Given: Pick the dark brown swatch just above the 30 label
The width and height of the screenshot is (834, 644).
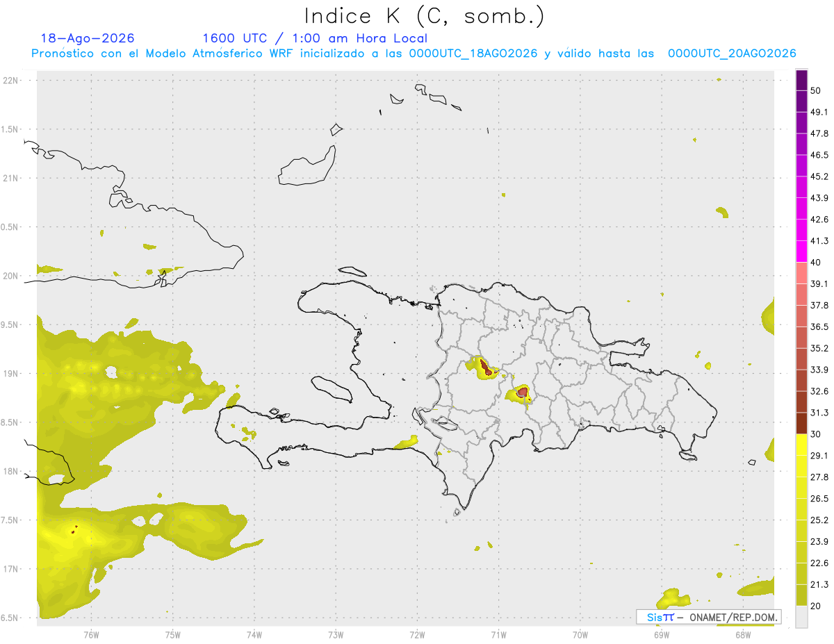Looking at the screenshot, I should tap(801, 423).
